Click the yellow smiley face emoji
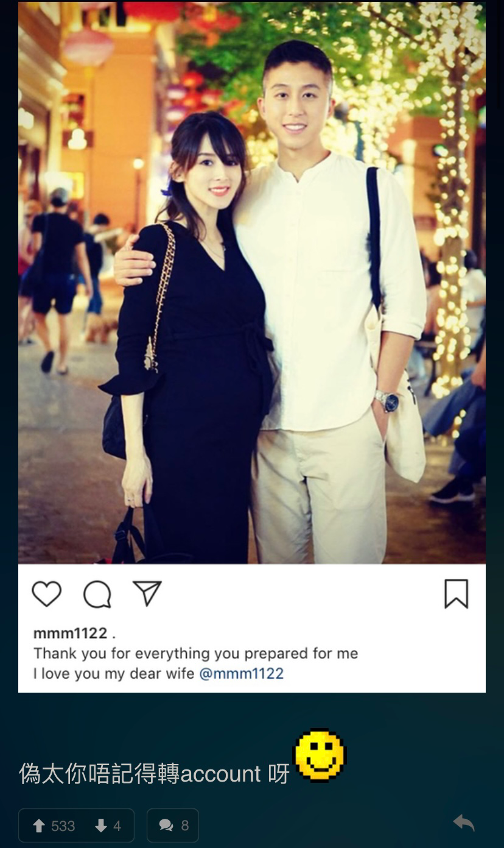 click(320, 755)
